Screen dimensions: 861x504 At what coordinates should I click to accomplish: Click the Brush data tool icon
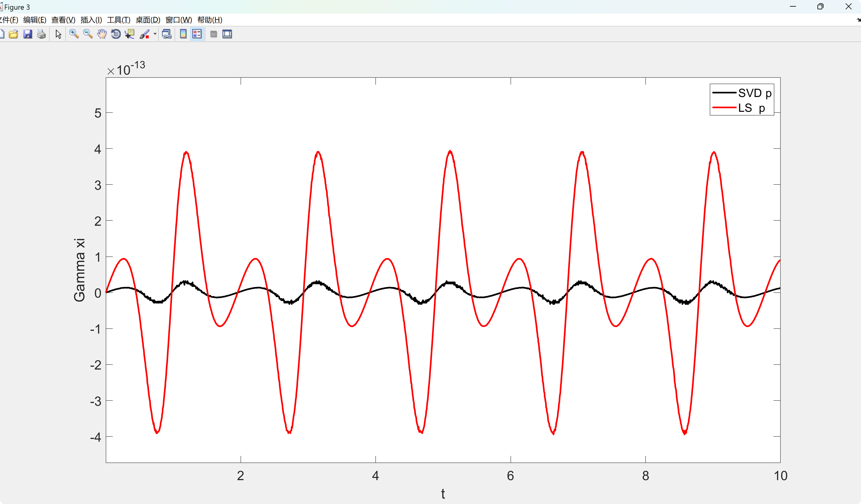pyautogui.click(x=145, y=34)
